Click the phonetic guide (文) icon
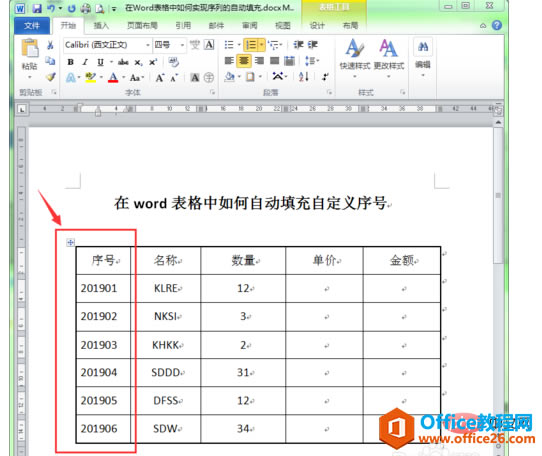This screenshot has width=542, height=456. (x=195, y=45)
